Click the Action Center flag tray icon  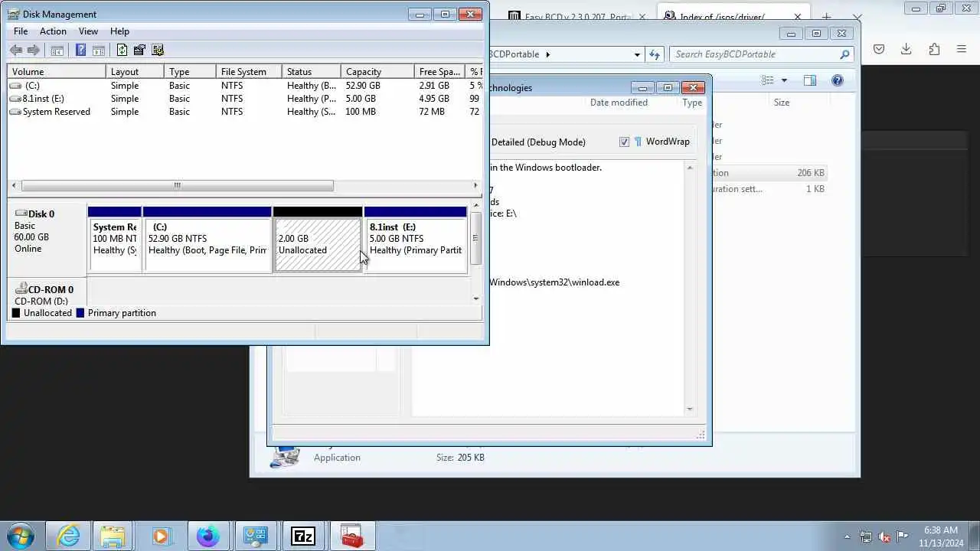point(903,536)
